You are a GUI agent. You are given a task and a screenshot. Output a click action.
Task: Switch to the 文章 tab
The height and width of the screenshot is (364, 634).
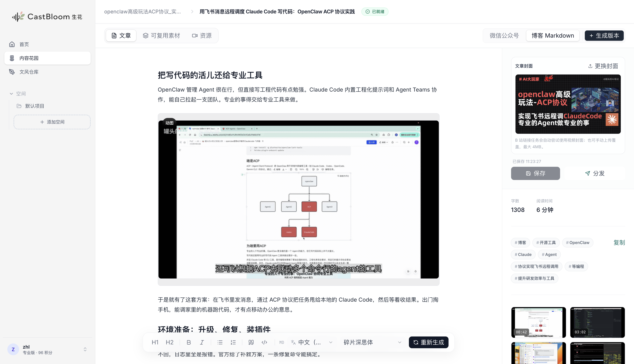pyautogui.click(x=121, y=35)
